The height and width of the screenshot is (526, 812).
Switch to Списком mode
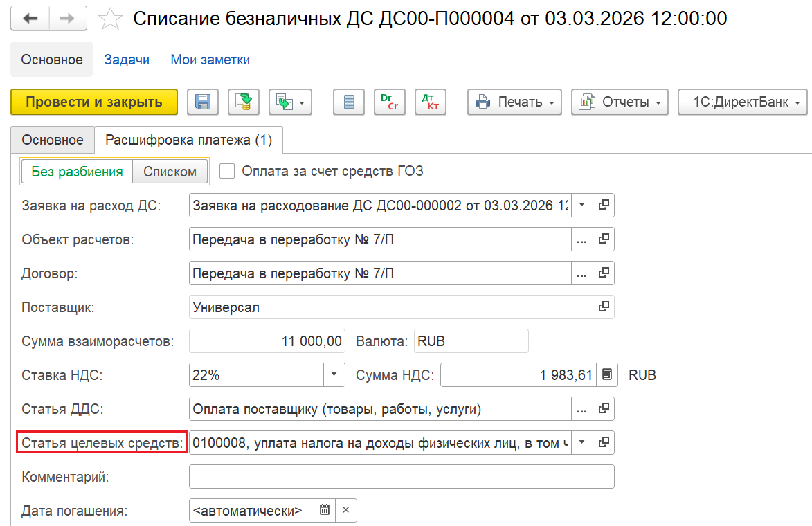click(x=170, y=172)
